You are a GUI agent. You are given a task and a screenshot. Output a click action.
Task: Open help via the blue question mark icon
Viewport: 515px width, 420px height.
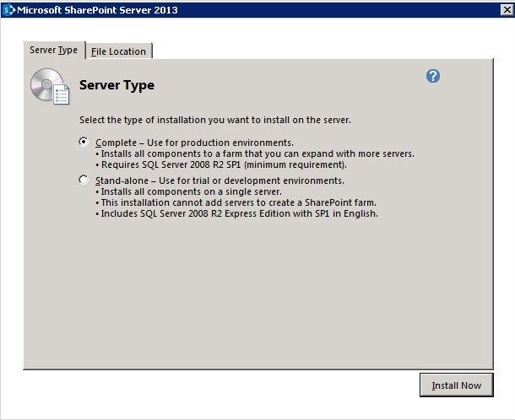pos(433,76)
